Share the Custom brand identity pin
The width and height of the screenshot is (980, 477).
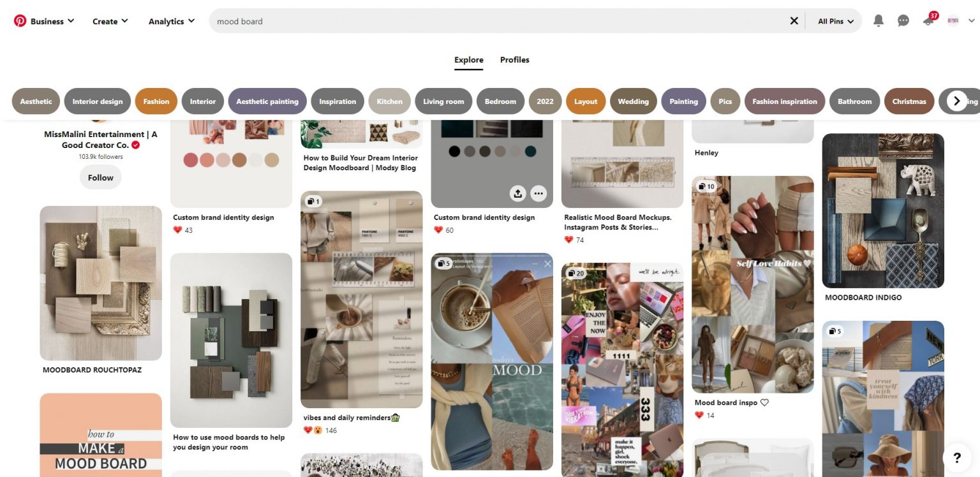(518, 193)
